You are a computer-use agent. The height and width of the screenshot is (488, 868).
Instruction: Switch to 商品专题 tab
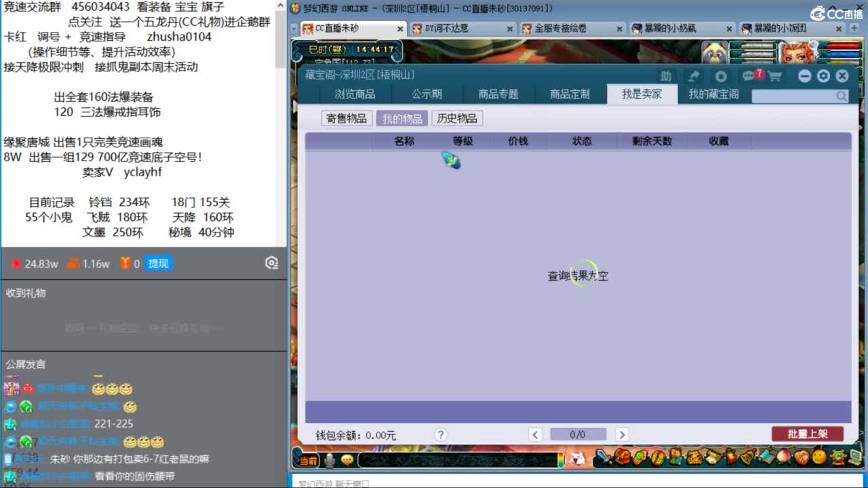(x=498, y=94)
